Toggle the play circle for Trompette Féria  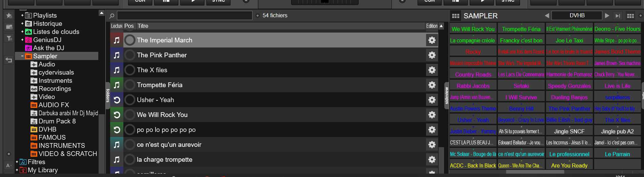(130, 85)
